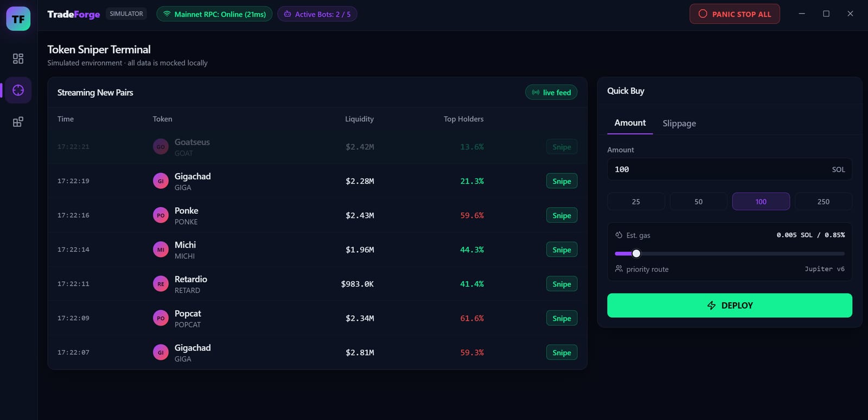Snipe the Ponke pair
This screenshot has height=420, width=868.
(561, 215)
